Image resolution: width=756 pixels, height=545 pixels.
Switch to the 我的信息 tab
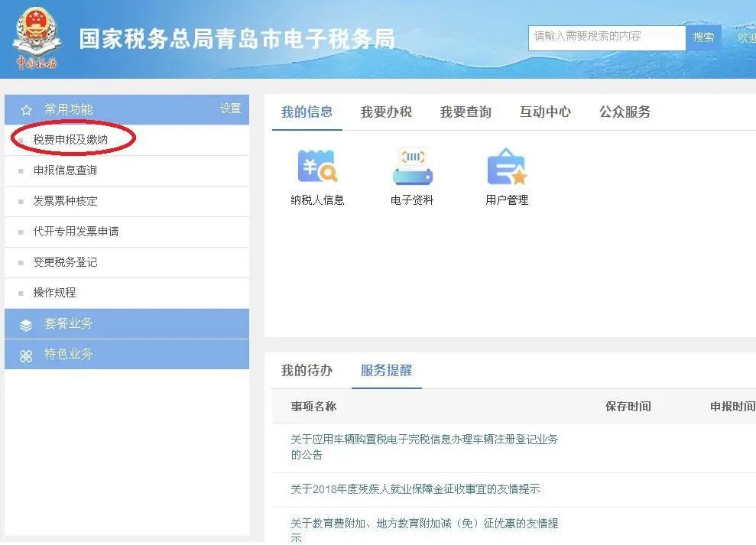307,112
